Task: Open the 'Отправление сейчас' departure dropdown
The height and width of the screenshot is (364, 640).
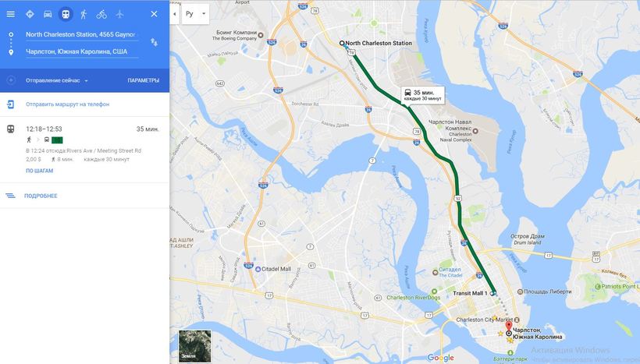Action: [x=57, y=80]
